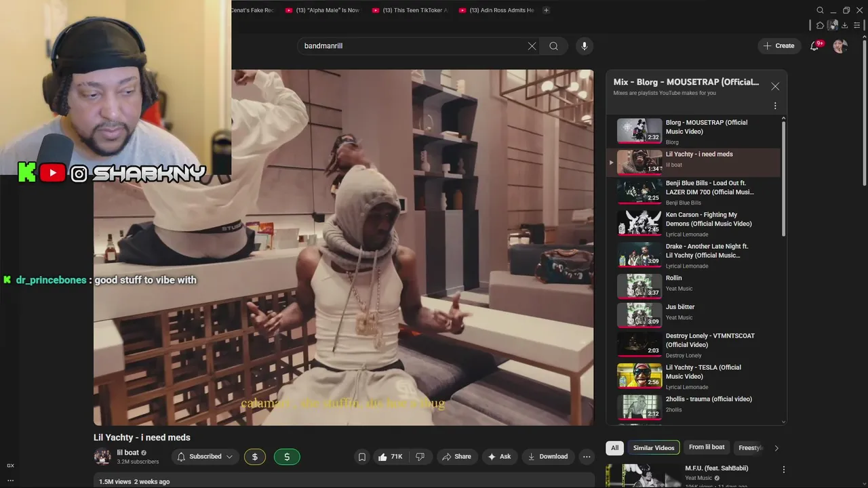Open the notifications bell

point(815,46)
